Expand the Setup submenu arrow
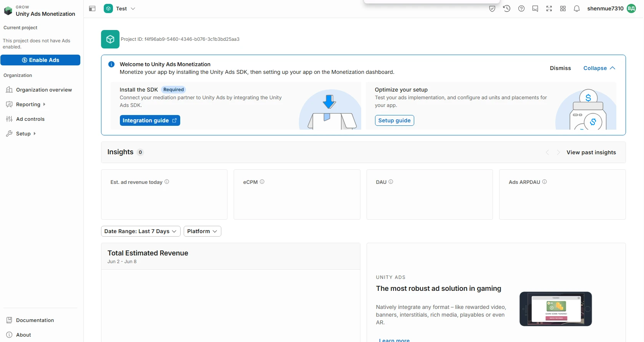644x342 pixels. [x=35, y=133]
